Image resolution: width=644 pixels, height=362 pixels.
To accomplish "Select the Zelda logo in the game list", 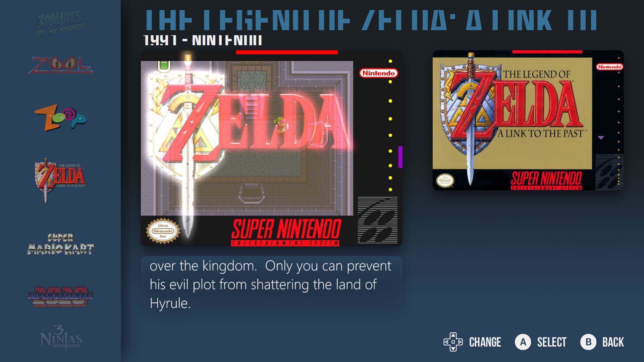I will 60,181.
